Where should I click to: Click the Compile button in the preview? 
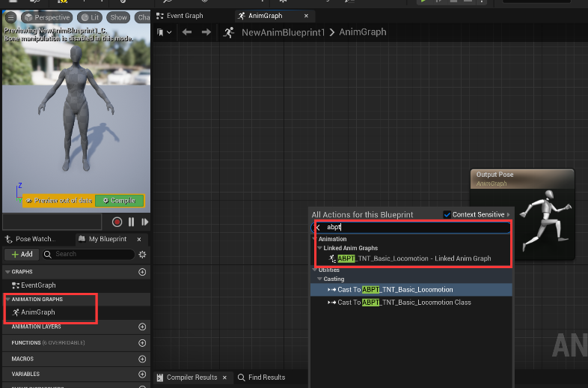119,201
